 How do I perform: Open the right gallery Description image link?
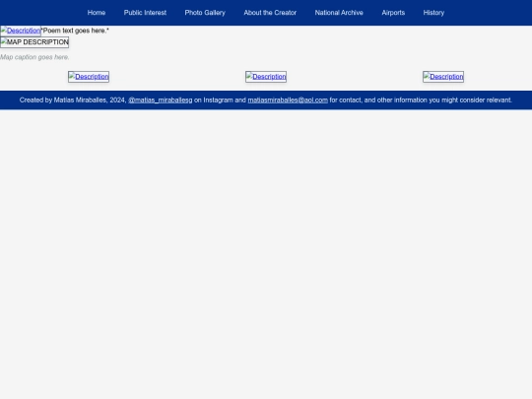tap(443, 77)
